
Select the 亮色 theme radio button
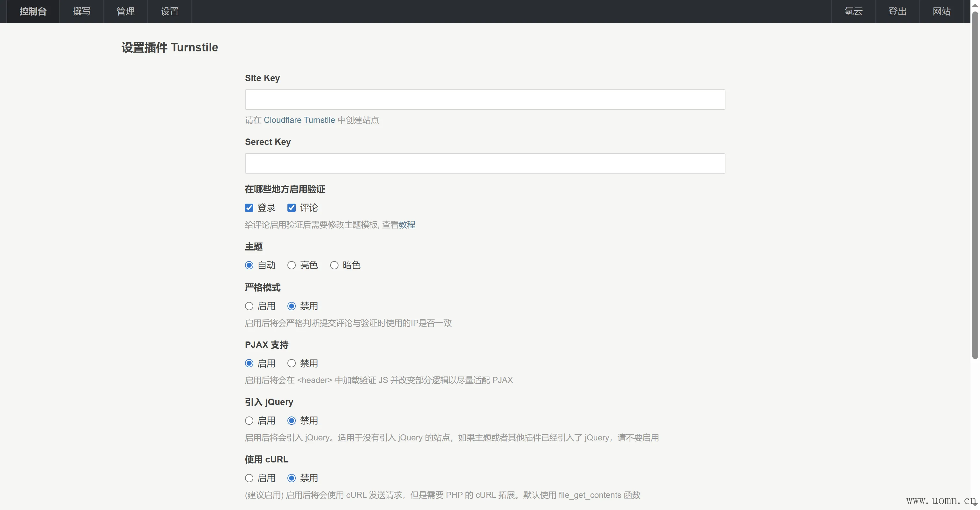[x=291, y=265]
